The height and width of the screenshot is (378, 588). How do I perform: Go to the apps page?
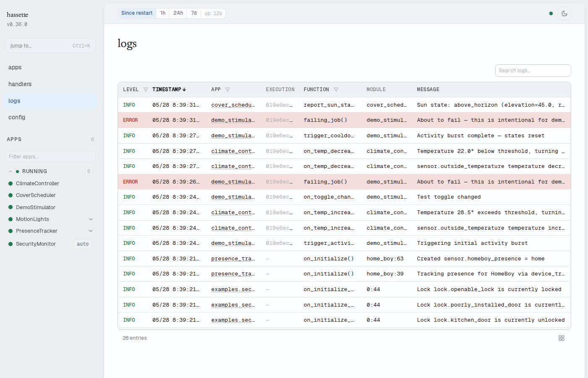[x=50, y=67]
